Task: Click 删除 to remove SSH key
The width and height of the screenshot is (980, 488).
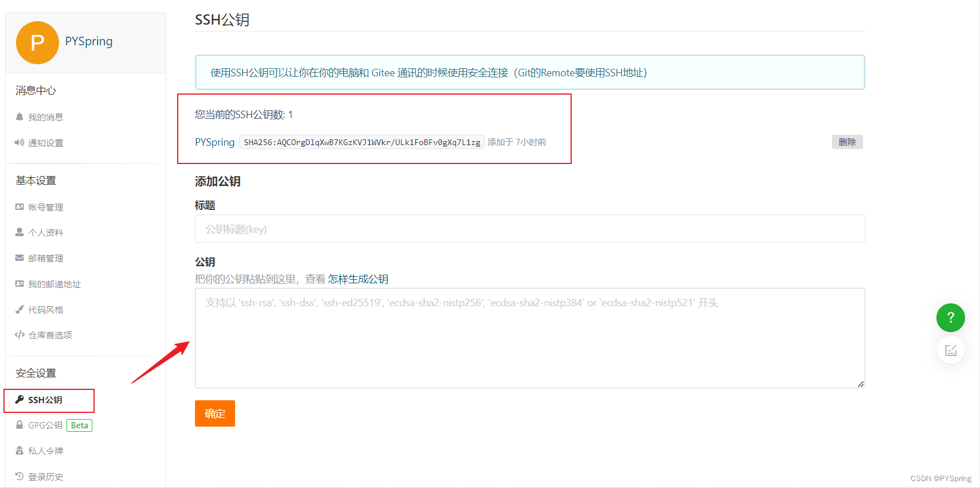Action: pos(847,142)
